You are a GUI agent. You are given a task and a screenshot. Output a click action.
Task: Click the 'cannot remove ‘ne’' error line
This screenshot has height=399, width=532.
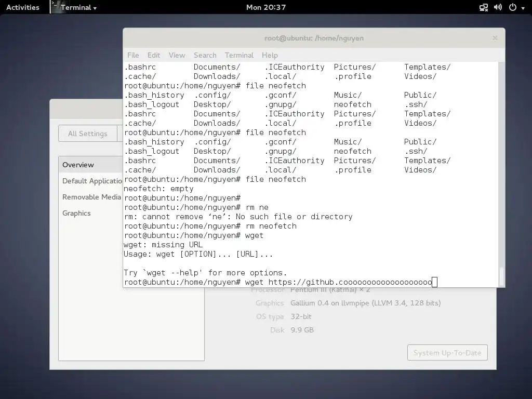(238, 217)
